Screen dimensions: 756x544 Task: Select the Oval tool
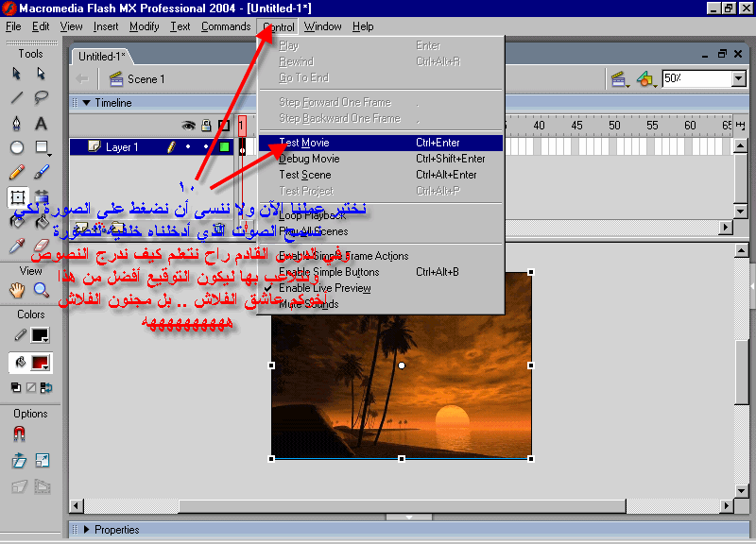coord(17,147)
